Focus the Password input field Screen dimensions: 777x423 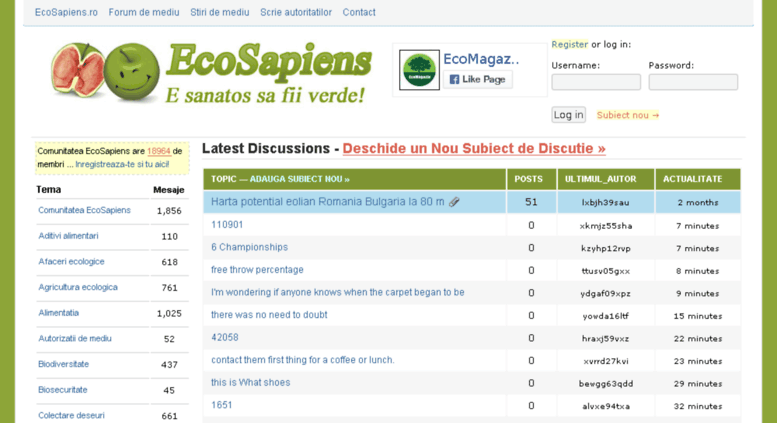tap(693, 82)
